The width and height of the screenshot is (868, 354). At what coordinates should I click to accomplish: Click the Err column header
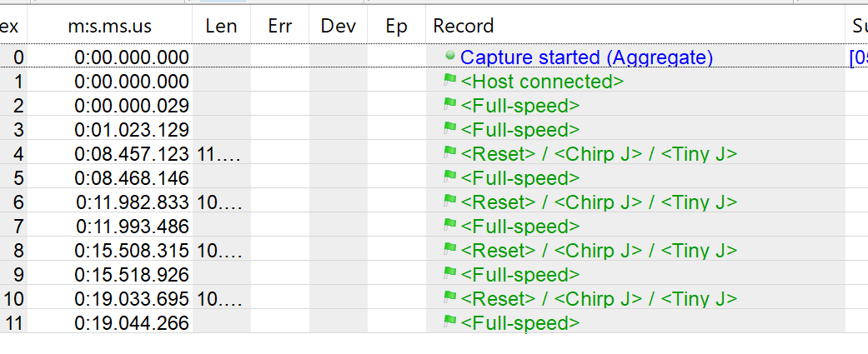click(280, 26)
